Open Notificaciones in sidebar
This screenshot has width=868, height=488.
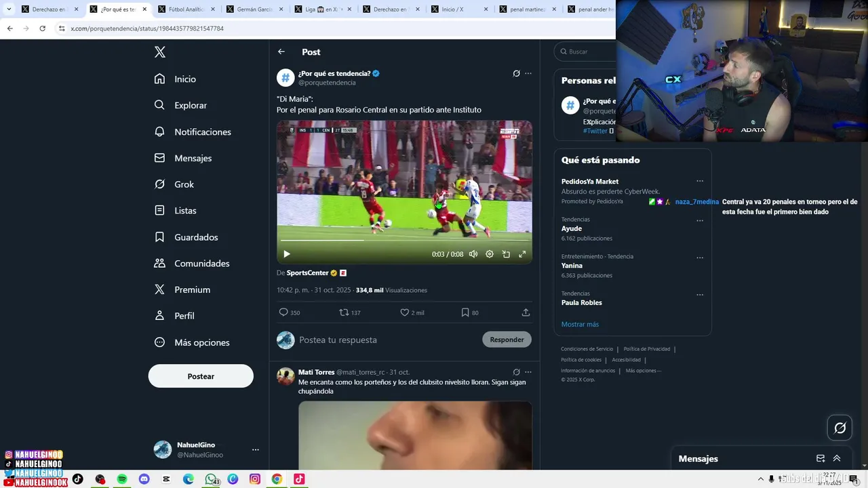click(x=193, y=131)
